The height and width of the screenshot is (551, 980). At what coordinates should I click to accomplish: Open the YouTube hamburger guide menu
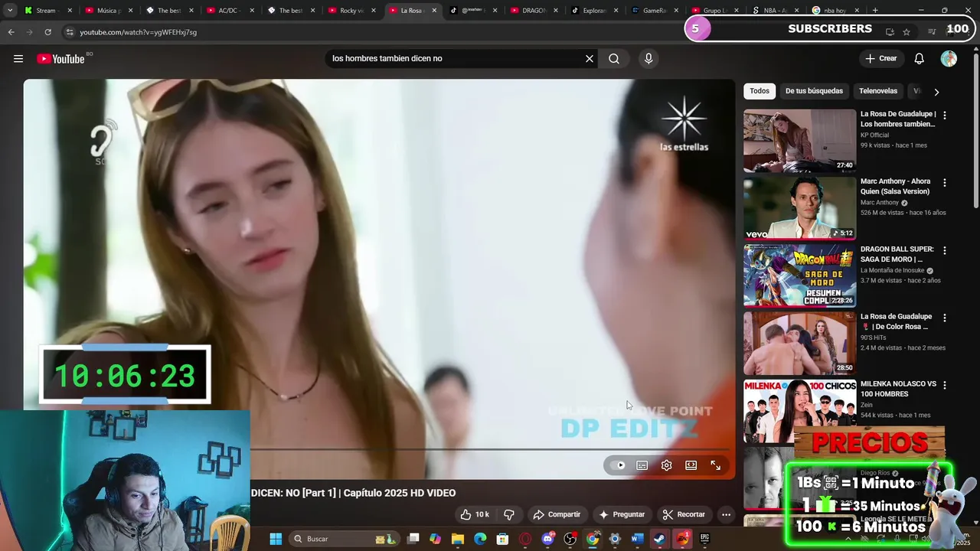click(x=18, y=59)
